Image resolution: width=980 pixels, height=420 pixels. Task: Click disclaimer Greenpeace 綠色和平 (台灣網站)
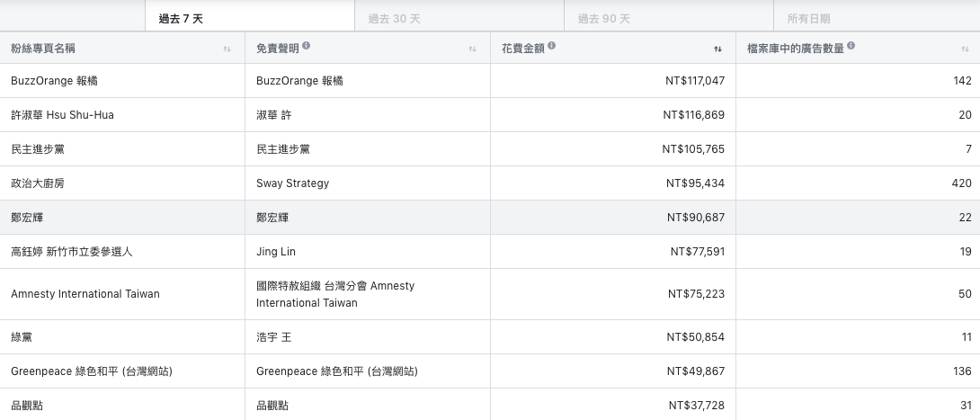(x=337, y=371)
